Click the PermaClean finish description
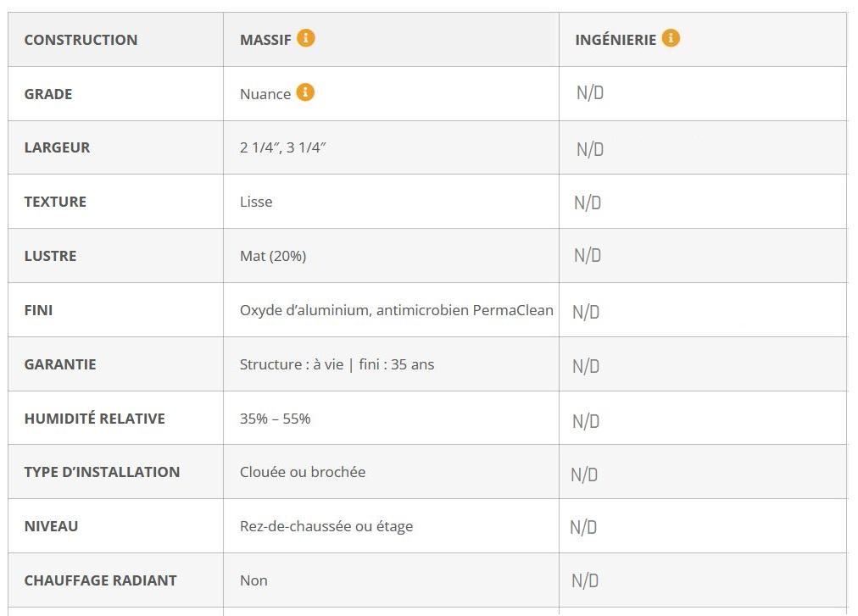 [x=397, y=310]
